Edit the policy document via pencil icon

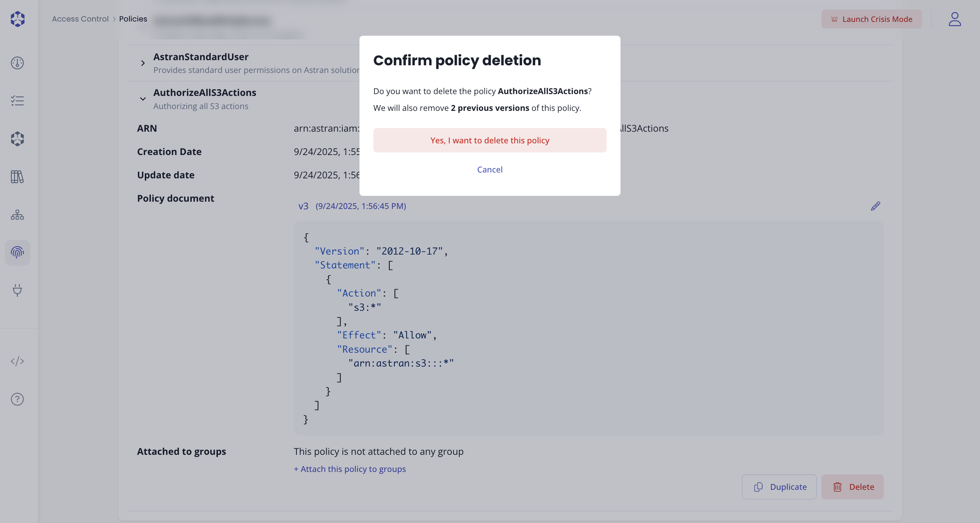click(x=875, y=206)
